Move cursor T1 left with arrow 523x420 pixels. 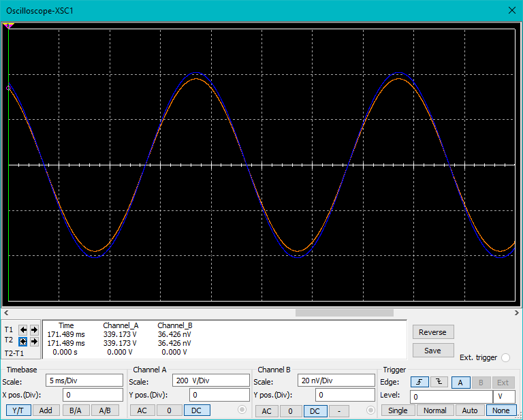(23, 330)
